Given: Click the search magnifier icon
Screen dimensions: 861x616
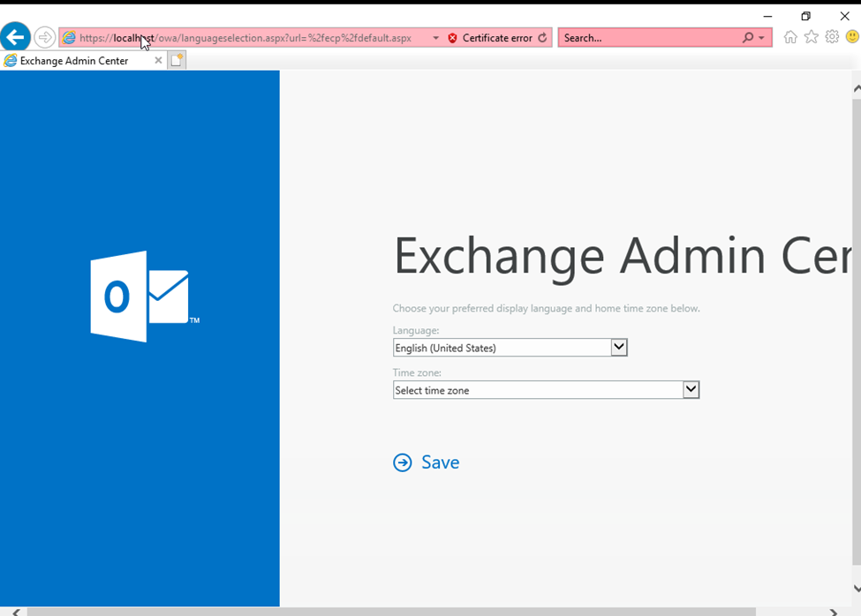Looking at the screenshot, I should click(748, 38).
